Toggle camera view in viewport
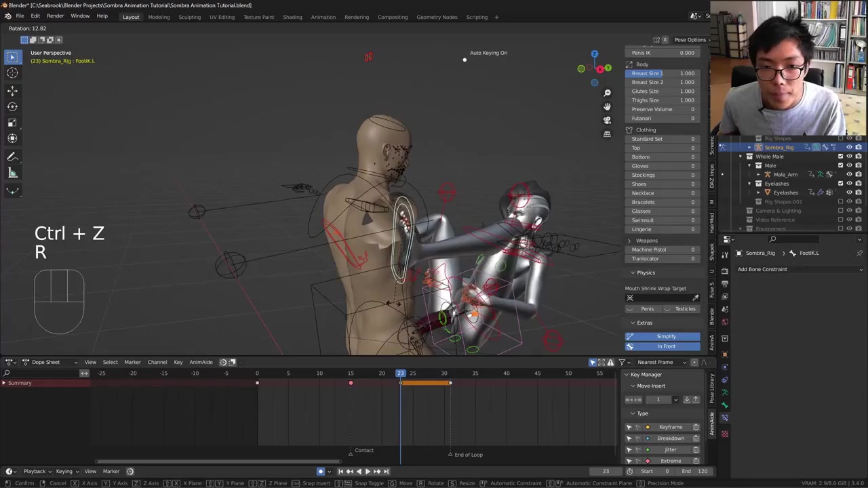The height and width of the screenshot is (488, 868). (x=607, y=120)
